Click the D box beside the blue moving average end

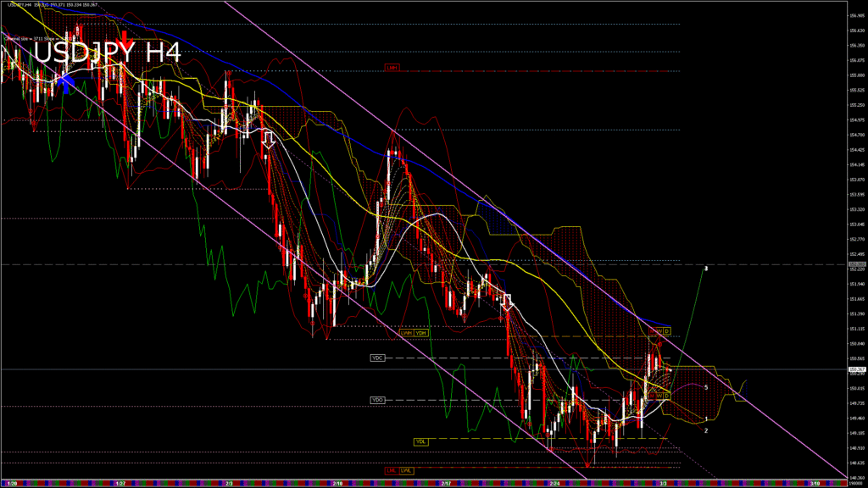coord(667,331)
